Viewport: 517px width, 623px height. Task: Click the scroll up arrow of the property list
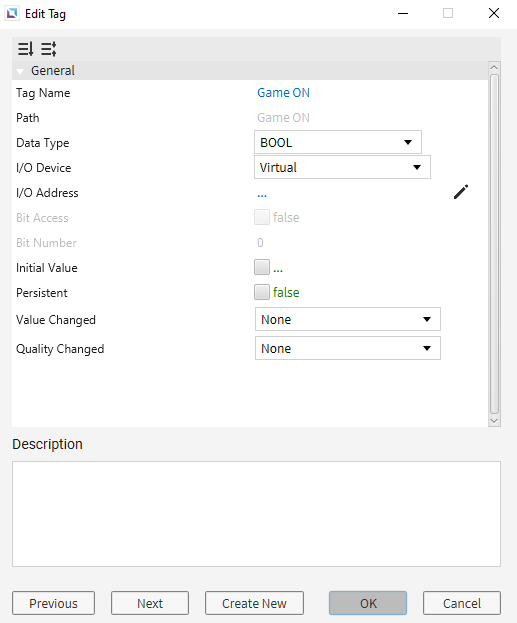[494, 68]
